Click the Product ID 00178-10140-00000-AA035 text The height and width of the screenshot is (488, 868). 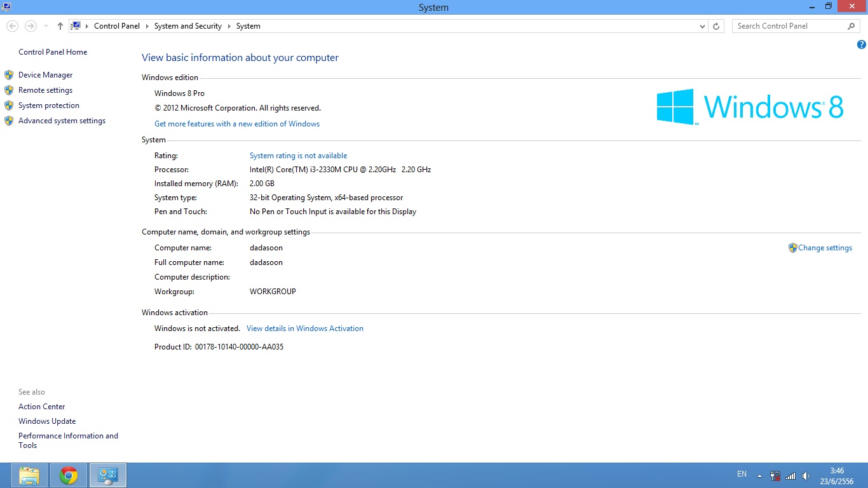click(219, 347)
